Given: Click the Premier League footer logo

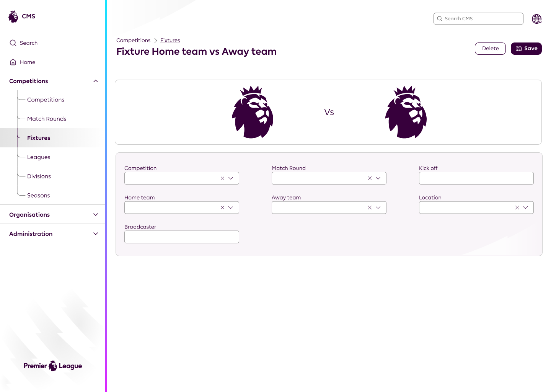Looking at the screenshot, I should (x=53, y=366).
